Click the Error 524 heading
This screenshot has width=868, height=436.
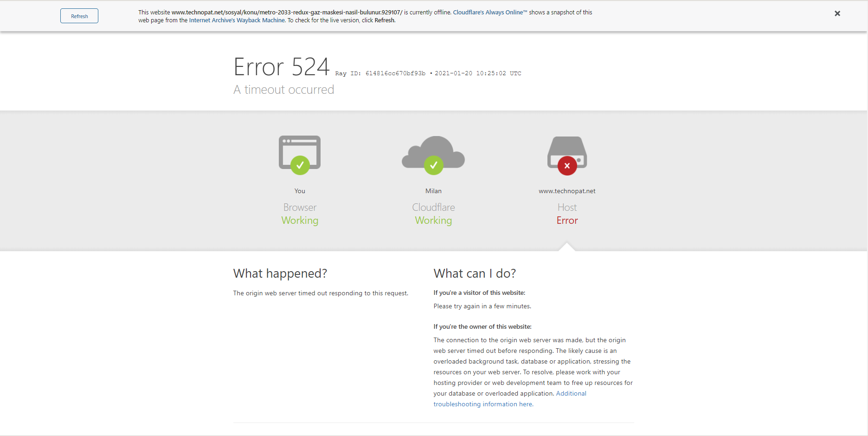pos(281,67)
